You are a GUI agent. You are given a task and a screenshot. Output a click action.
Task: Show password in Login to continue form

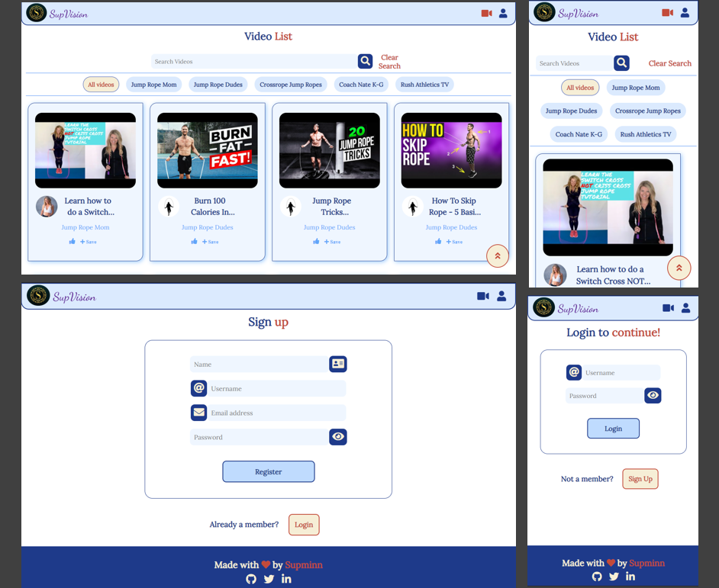tap(653, 395)
